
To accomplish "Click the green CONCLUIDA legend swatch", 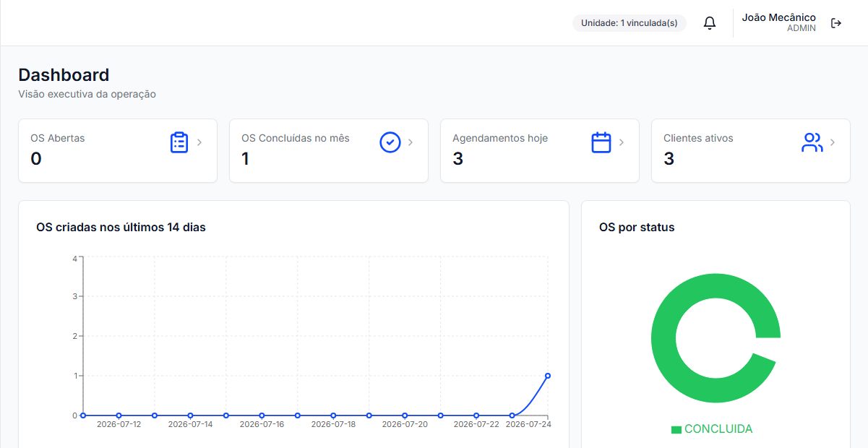I will (x=676, y=429).
